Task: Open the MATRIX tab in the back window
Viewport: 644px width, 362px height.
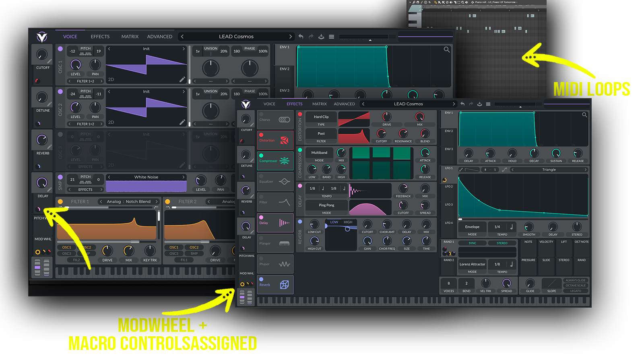Action: click(130, 37)
